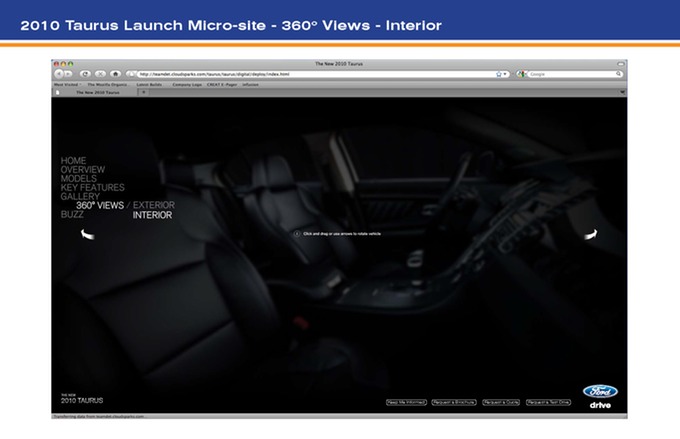The height and width of the screenshot is (439, 680).
Task: Go to browser Home via house icon
Action: tap(115, 74)
